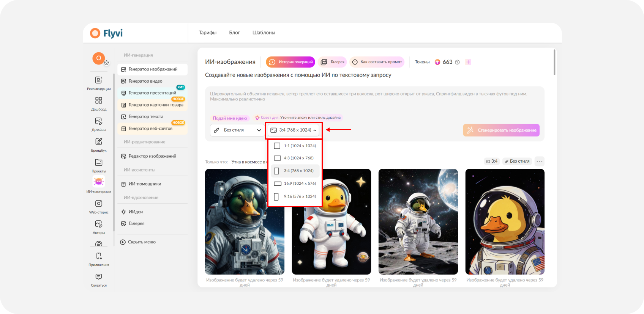Image resolution: width=644 pixels, height=314 pixels.
Task: Open Генератор карточки товара
Action: (153, 105)
